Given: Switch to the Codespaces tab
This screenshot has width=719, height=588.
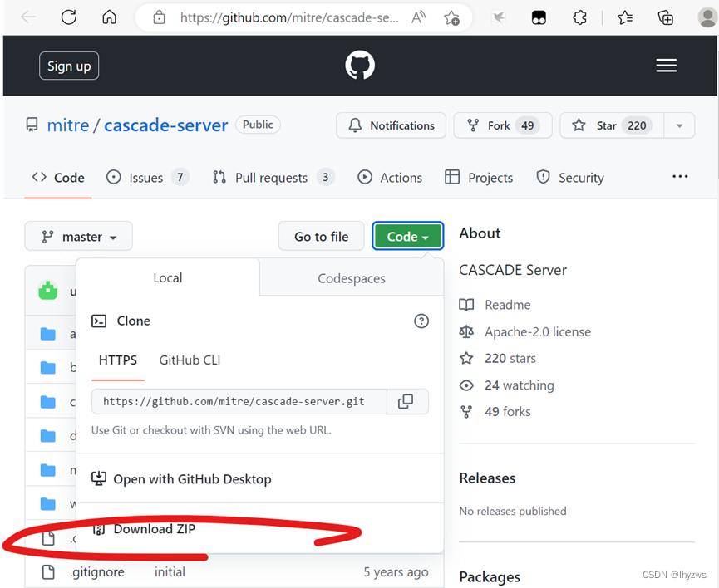Looking at the screenshot, I should point(352,278).
